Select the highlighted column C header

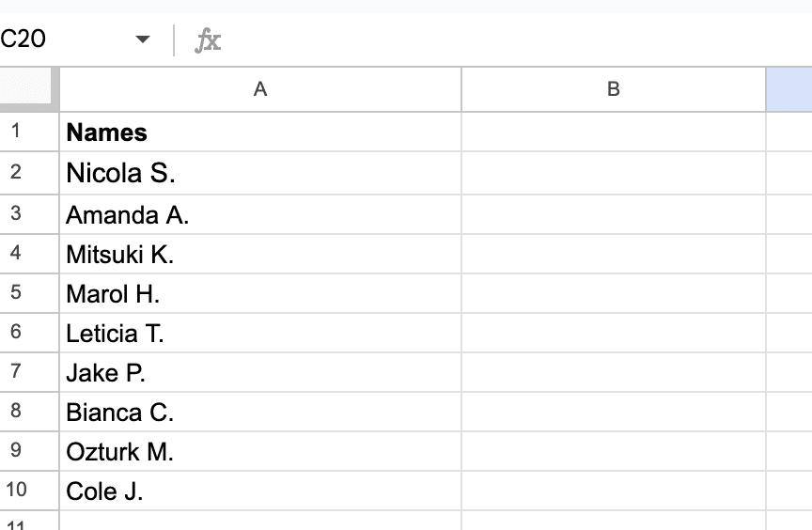click(789, 89)
